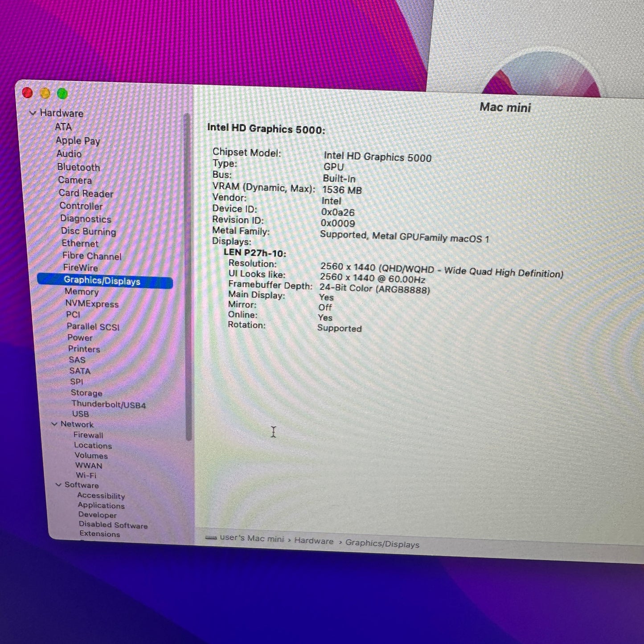
Task: Click Hardware in the bottom path bar
Action: click(314, 541)
